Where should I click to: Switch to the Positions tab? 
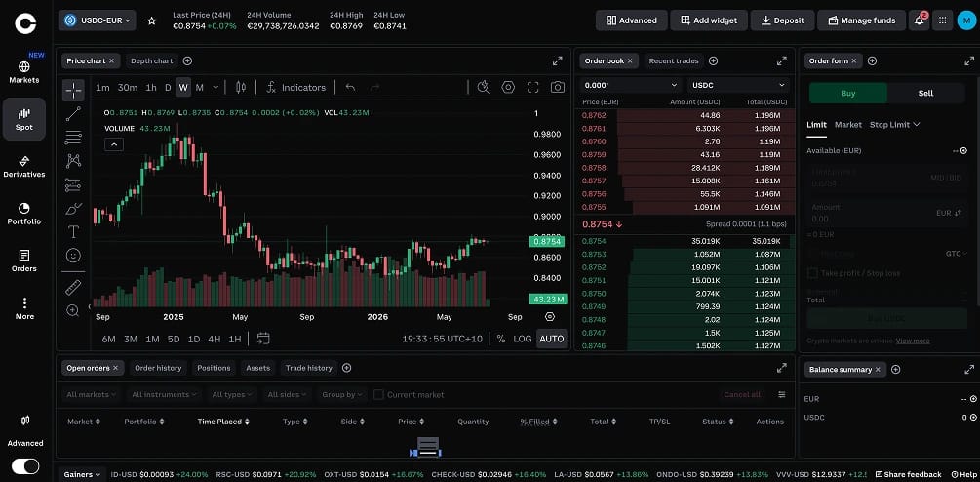tap(214, 368)
